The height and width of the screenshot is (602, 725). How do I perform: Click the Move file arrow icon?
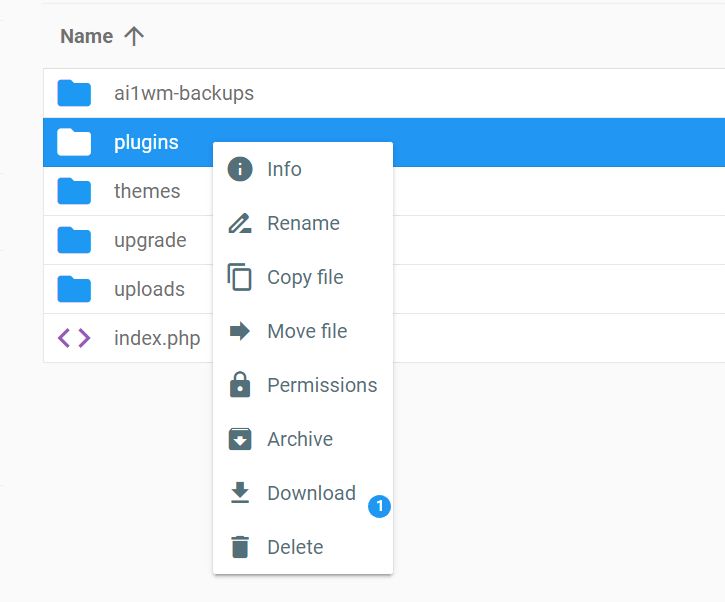coord(240,331)
